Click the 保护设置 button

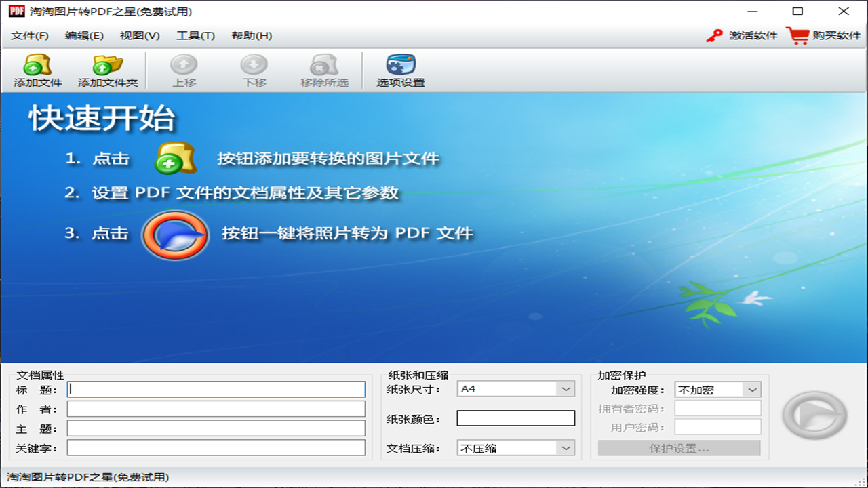click(x=678, y=448)
